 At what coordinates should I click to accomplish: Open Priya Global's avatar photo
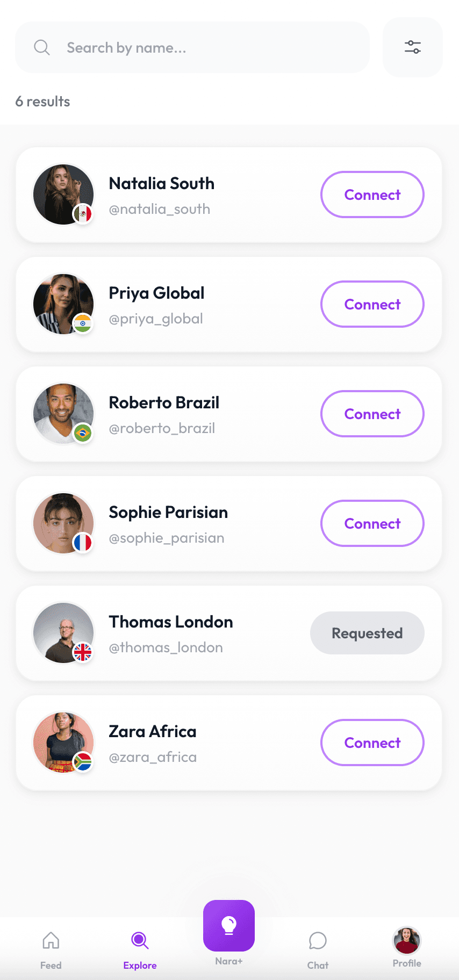(x=60, y=301)
